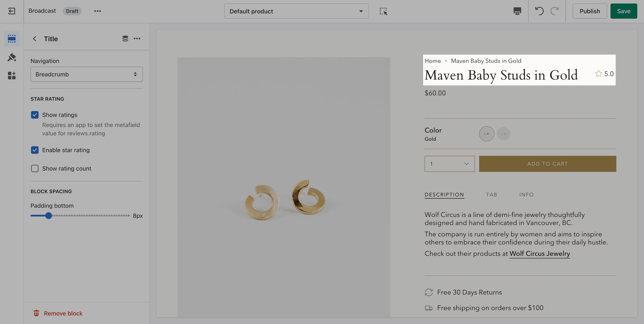Viewport: 644px width, 324px height.
Task: Switch desktop preview device icon
Action: tap(517, 11)
